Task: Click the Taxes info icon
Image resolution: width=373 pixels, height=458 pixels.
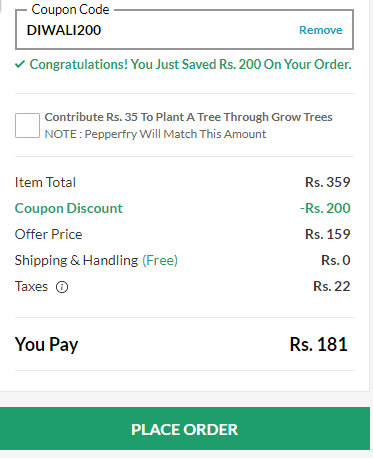Action: (x=62, y=287)
